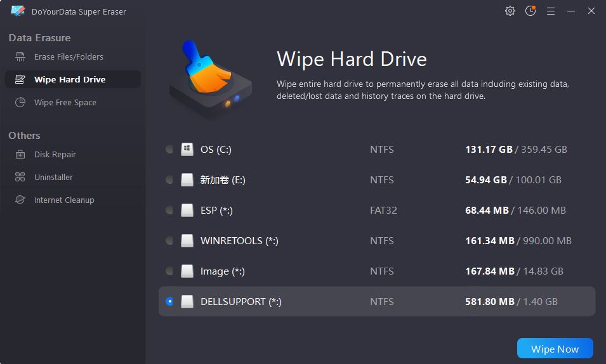
Task: Click the 新加卷 (E:) drive name
Action: point(223,180)
